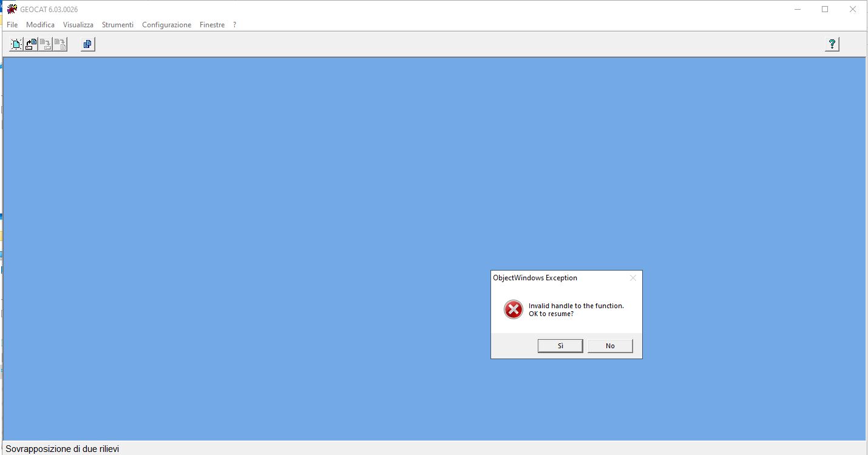The height and width of the screenshot is (455, 868).
Task: Click the new document toolbar icon
Action: pyautogui.click(x=16, y=44)
